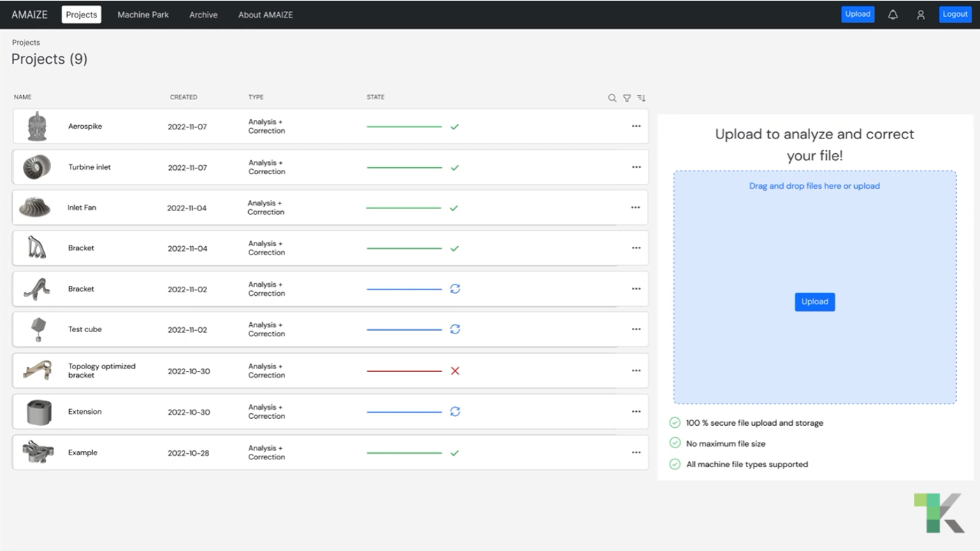Screen dimensions: 980x551
Task: Click the green progress bar for Aerospike
Action: coord(404,127)
